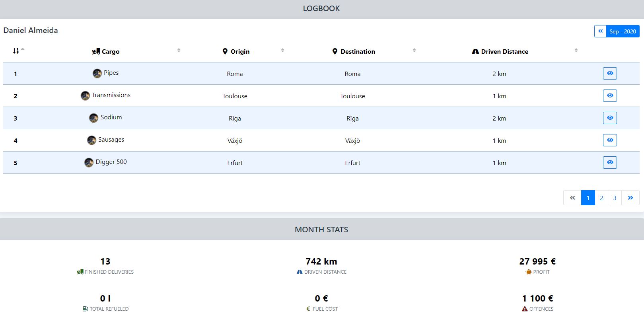Screen dimensions: 644x323
Task: View details of the Pipes delivery
Action: pyautogui.click(x=609, y=73)
